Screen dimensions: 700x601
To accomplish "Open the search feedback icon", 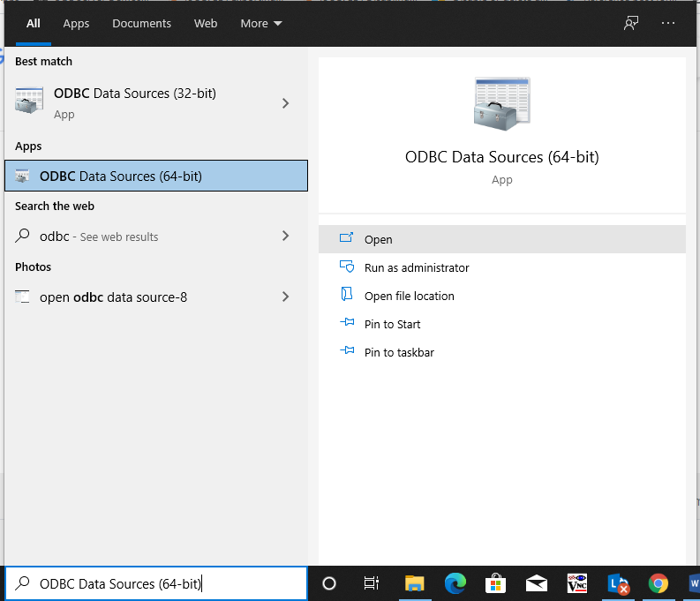I will click(x=631, y=24).
